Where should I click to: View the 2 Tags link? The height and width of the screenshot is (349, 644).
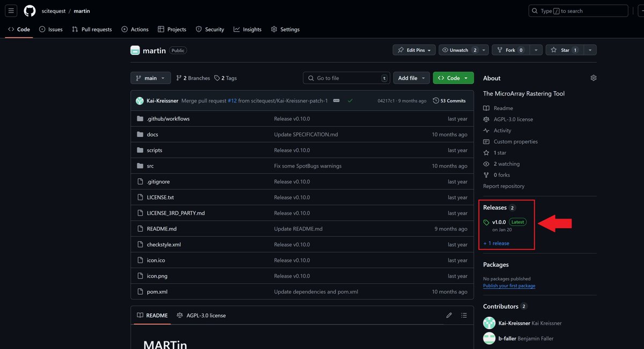(x=225, y=78)
